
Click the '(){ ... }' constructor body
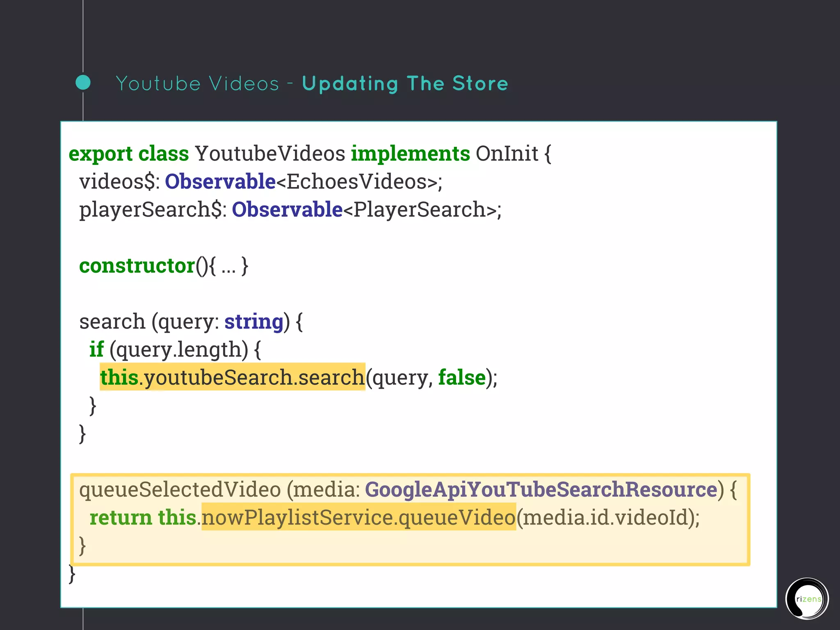[222, 266]
